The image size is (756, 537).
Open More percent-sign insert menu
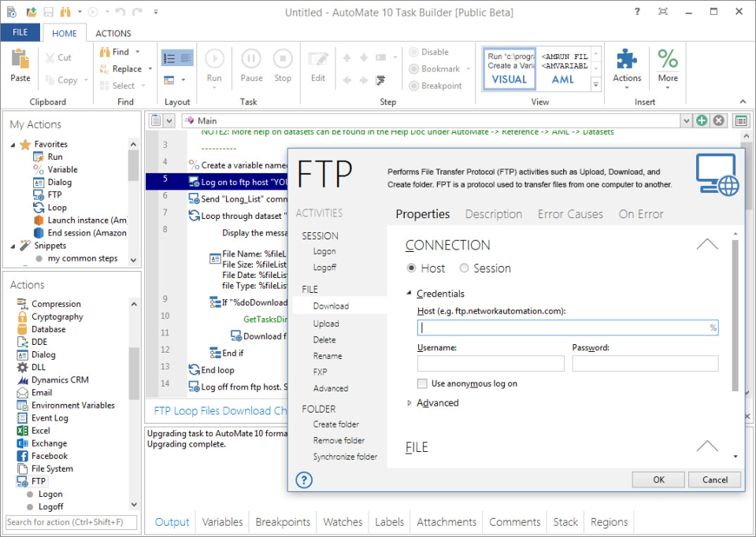click(668, 60)
